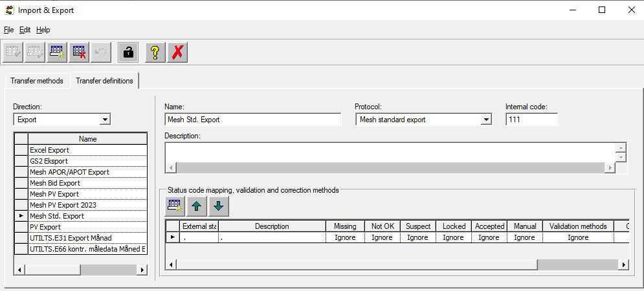Click the delete record toolbar icon
The width and height of the screenshot is (644, 291).
click(x=79, y=52)
